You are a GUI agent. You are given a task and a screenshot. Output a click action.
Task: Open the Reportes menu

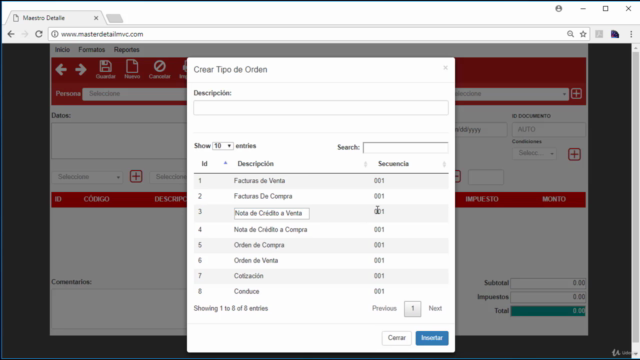127,50
